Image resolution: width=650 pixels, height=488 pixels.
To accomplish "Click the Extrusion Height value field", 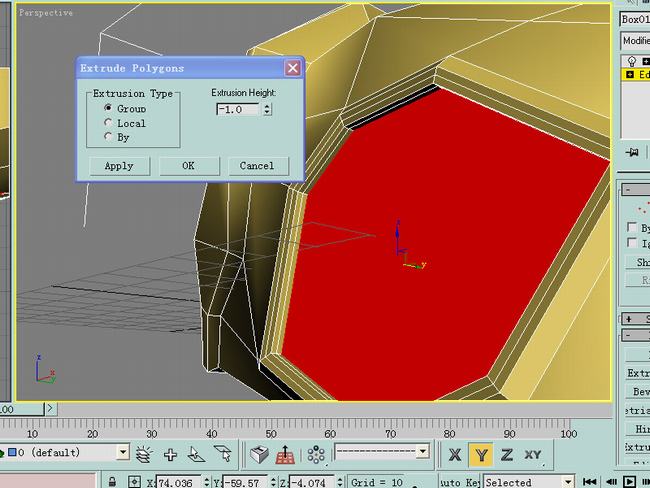I will pyautogui.click(x=238, y=109).
